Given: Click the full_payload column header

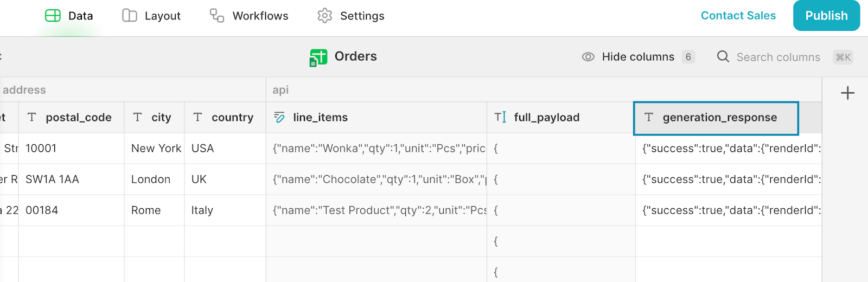Looking at the screenshot, I should click(561, 118).
